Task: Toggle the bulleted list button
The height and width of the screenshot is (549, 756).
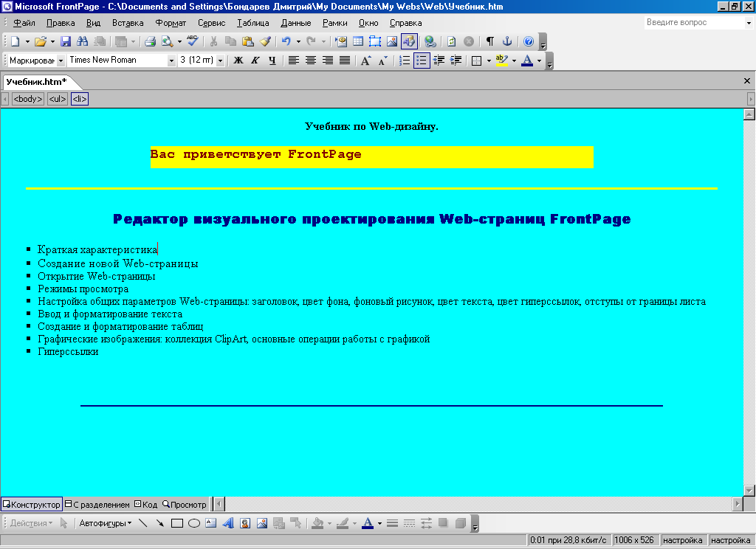Action: click(x=422, y=61)
